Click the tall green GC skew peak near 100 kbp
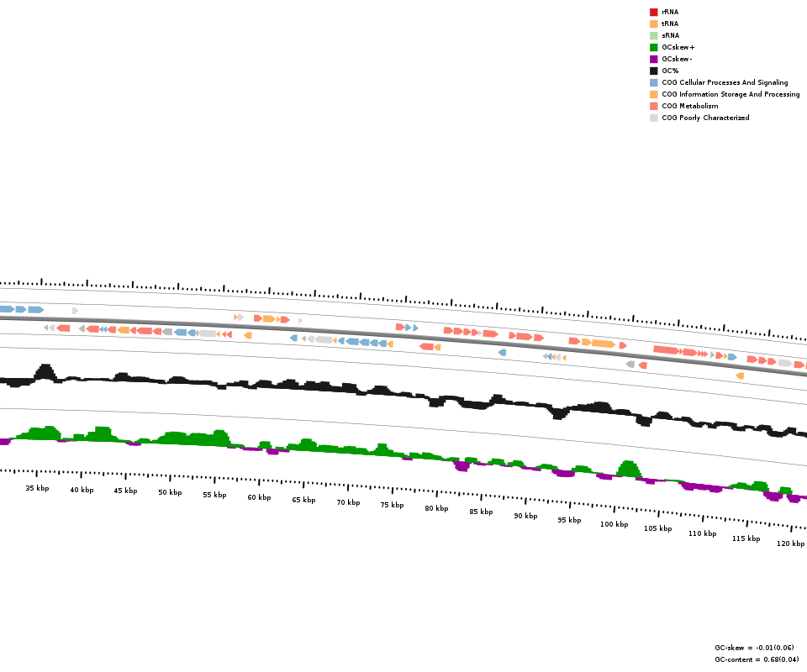The height and width of the screenshot is (672, 807). tap(628, 469)
